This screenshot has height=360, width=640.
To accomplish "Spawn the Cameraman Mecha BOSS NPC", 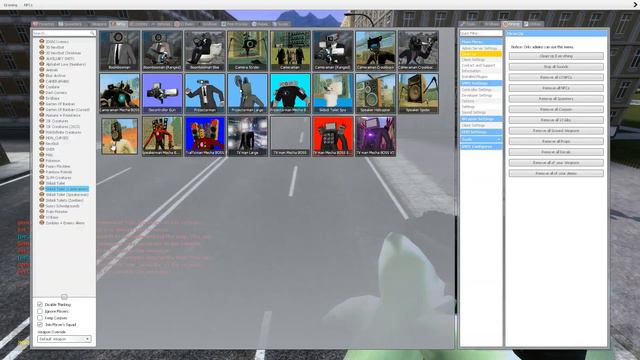I will point(120,93).
